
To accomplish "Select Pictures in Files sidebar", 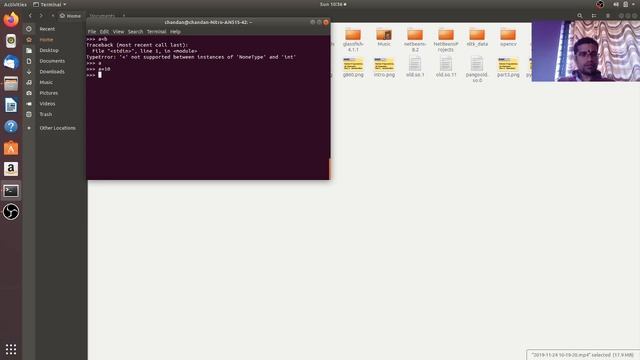I will (x=49, y=93).
